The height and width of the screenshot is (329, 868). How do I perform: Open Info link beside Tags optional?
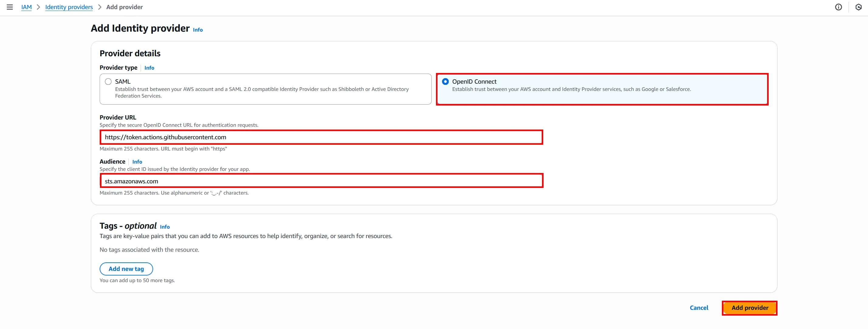point(165,227)
